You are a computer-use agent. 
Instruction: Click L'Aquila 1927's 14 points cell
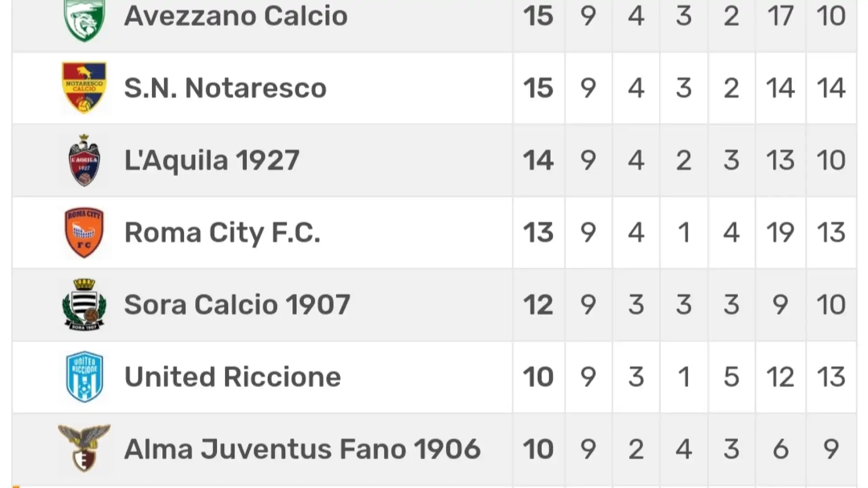click(x=538, y=160)
